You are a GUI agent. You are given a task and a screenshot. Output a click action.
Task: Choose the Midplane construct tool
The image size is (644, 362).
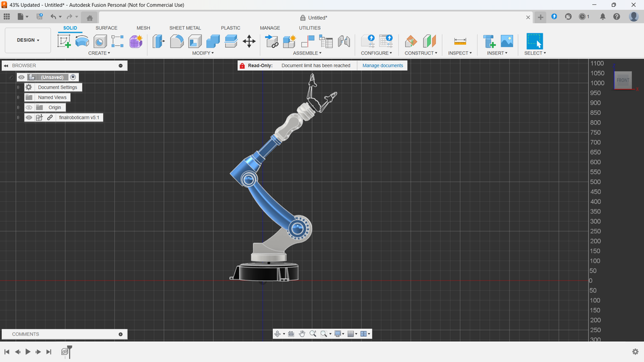[x=429, y=41]
